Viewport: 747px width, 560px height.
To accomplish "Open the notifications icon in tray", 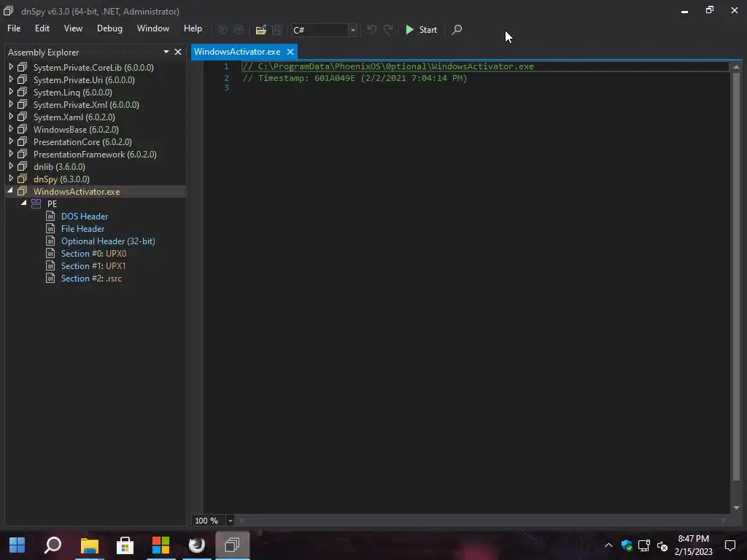I will pyautogui.click(x=729, y=545).
